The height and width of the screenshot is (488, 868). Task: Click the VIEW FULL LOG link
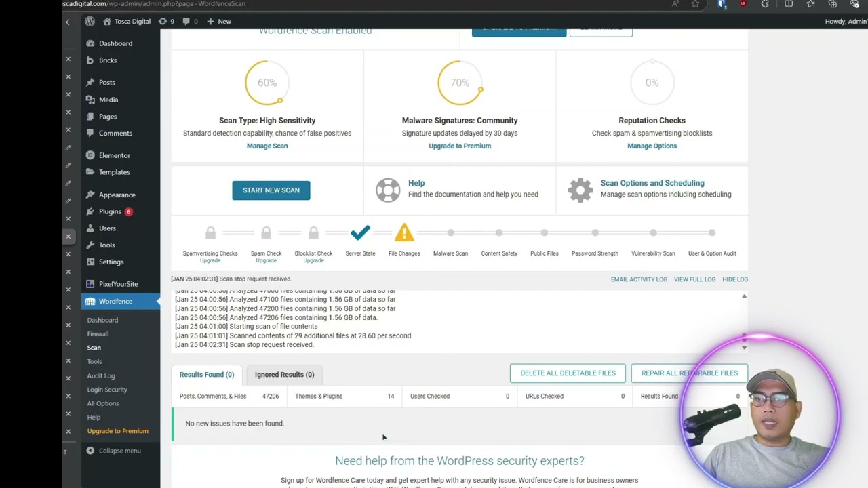point(694,279)
